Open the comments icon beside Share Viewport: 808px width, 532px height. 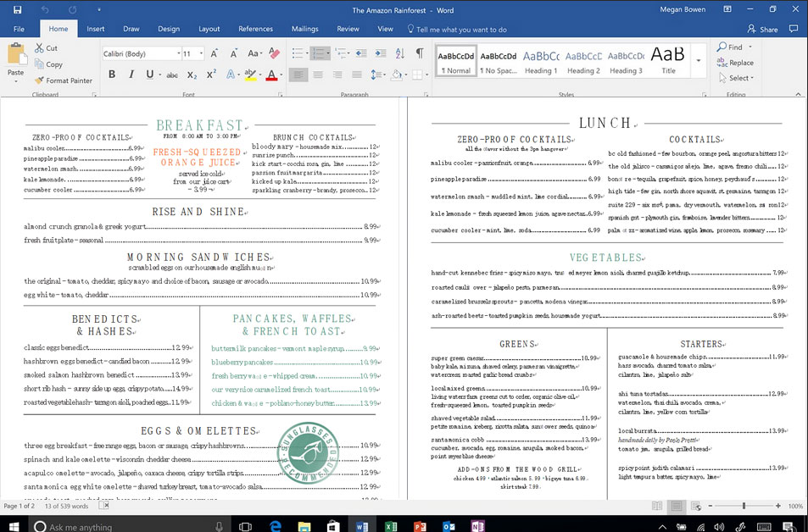point(793,29)
